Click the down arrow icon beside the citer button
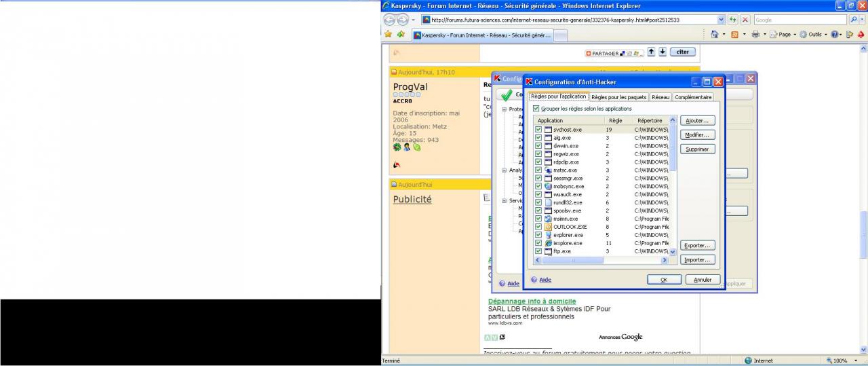Screen dimensions: 868x366 [x=663, y=52]
